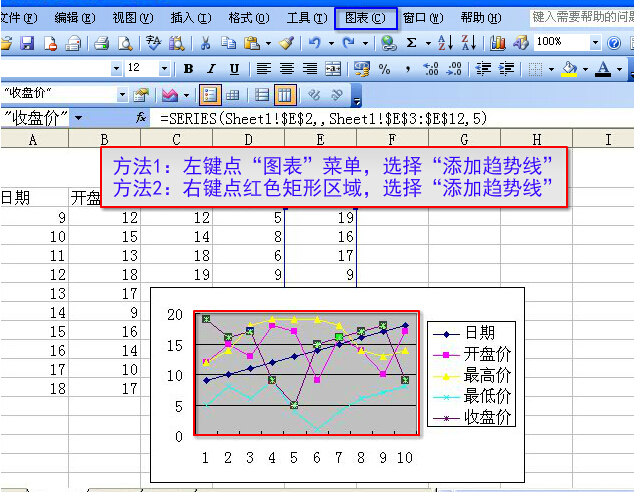Click the Print icon
The image size is (634, 492).
[x=101, y=43]
